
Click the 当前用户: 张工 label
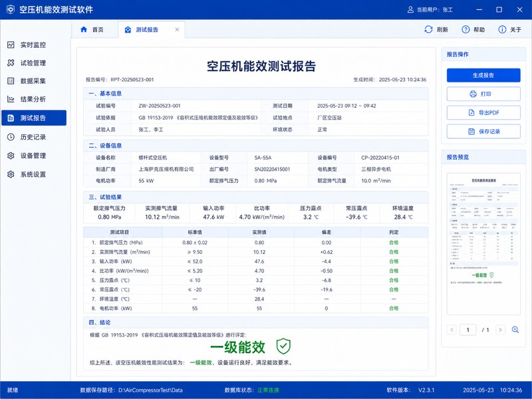(435, 10)
